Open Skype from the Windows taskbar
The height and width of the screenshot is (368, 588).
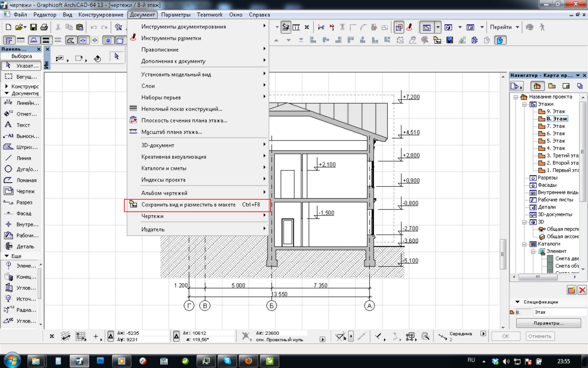[227, 361]
